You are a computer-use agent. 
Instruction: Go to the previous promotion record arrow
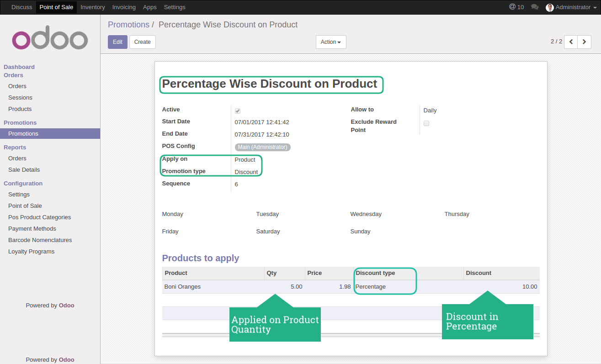click(571, 42)
